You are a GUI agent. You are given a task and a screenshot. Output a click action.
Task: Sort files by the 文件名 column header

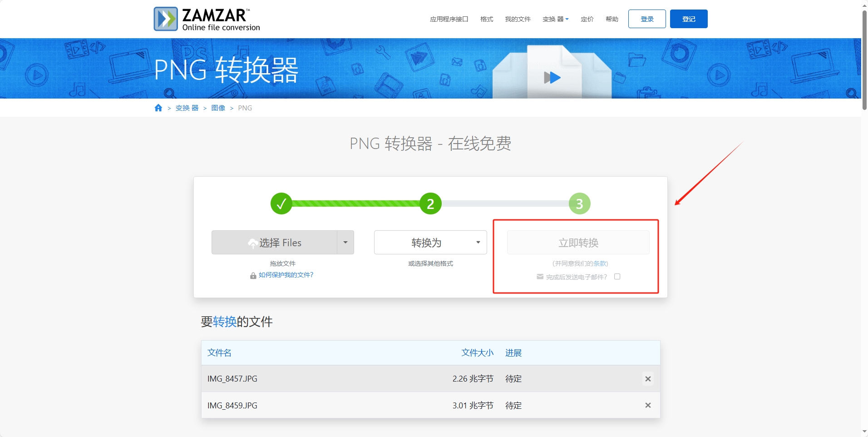[x=219, y=353]
